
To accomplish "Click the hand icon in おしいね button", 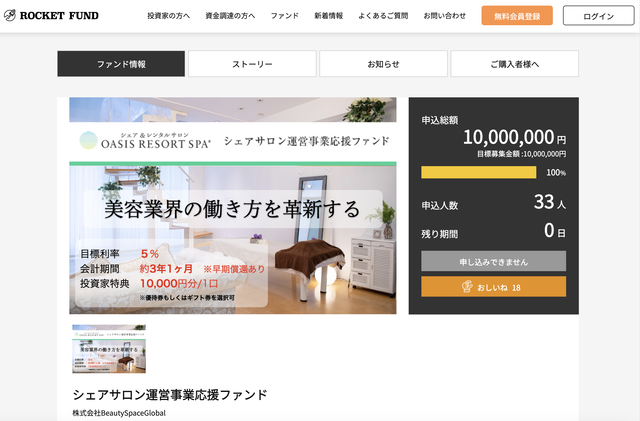I will point(467,287).
